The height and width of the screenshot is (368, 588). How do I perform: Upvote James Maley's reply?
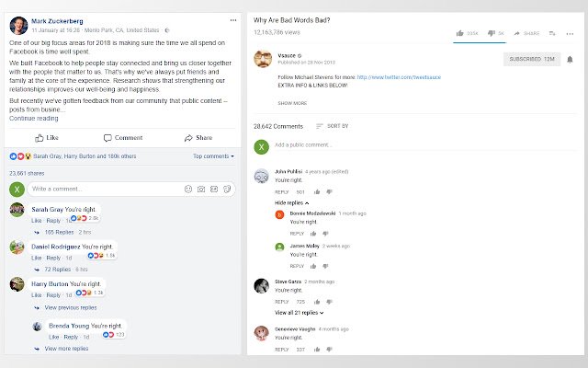click(313, 266)
